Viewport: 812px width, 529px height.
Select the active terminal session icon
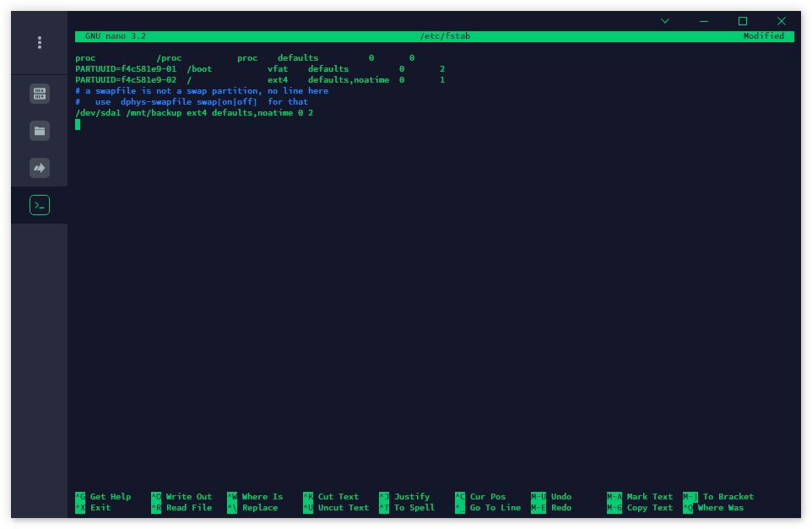click(40, 205)
